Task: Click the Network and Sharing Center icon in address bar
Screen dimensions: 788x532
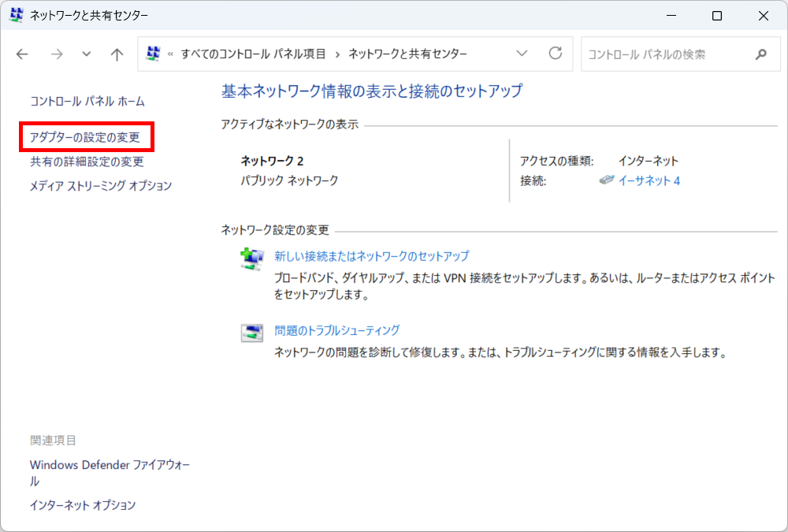Action: (153, 54)
